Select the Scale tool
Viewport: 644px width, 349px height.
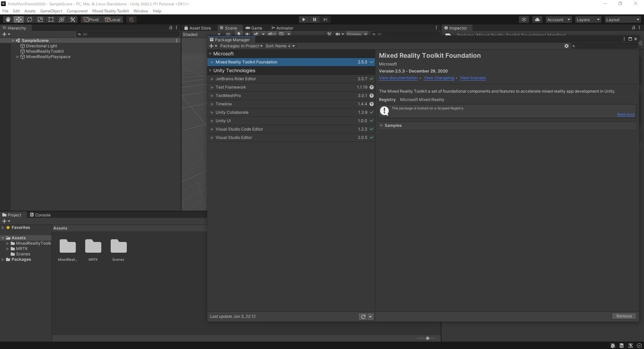(40, 19)
